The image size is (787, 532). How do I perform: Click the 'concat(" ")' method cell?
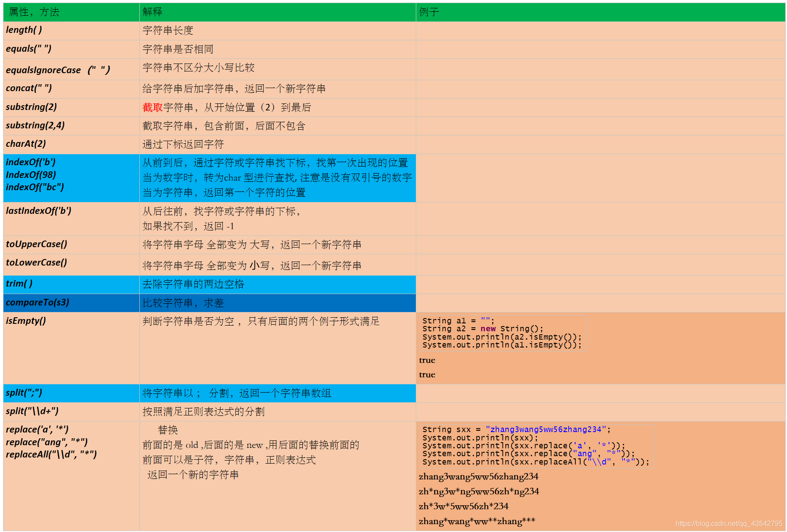[x=71, y=89]
